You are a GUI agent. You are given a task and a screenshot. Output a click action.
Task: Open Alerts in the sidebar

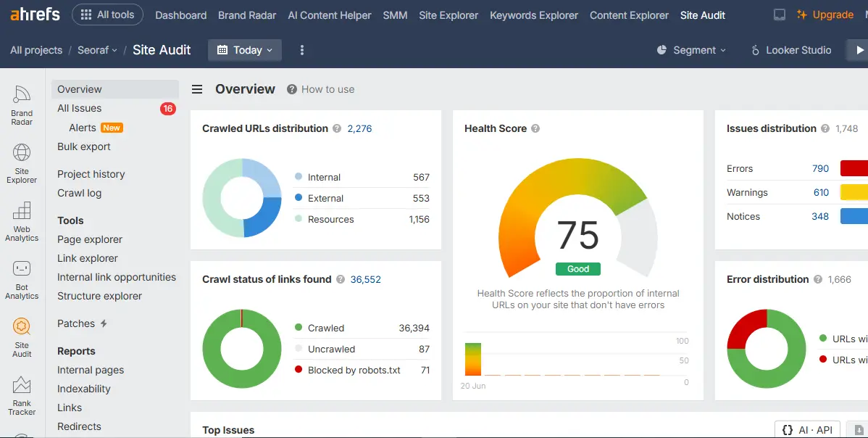coord(83,128)
